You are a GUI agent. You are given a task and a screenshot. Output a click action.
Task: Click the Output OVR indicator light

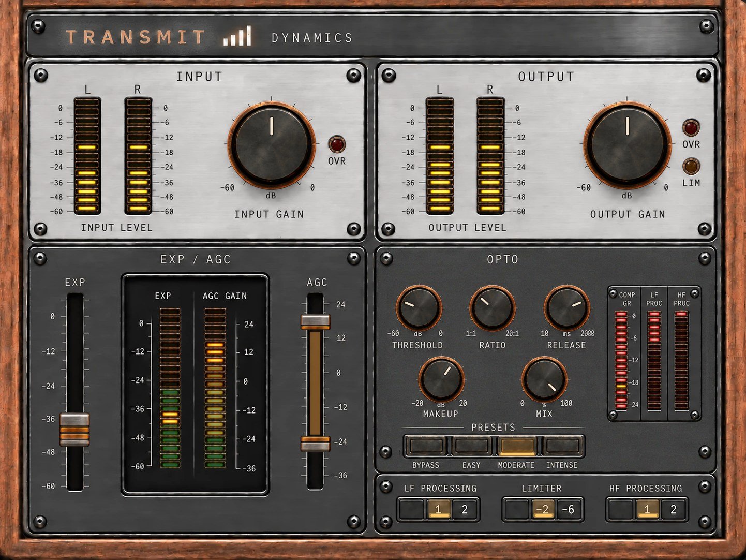[691, 127]
